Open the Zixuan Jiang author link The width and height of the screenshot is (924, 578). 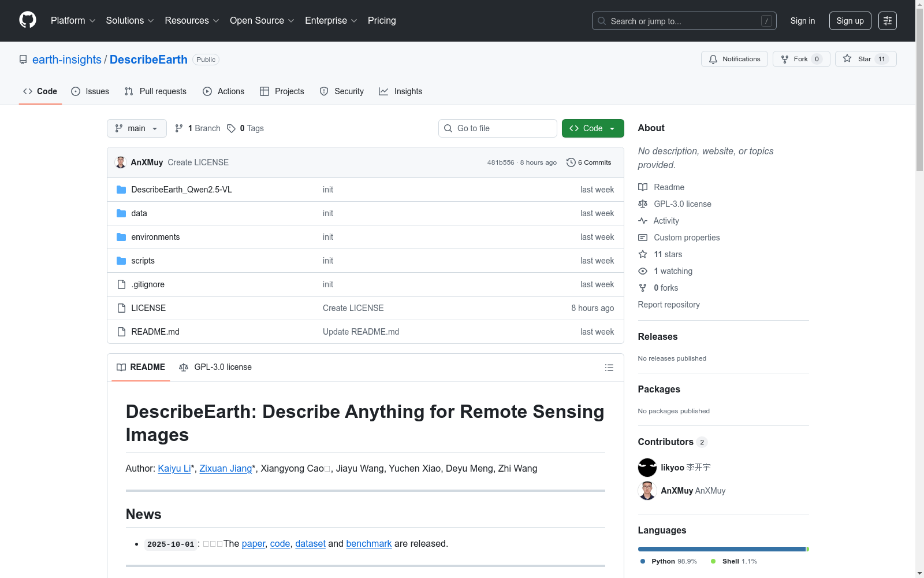[226, 469]
